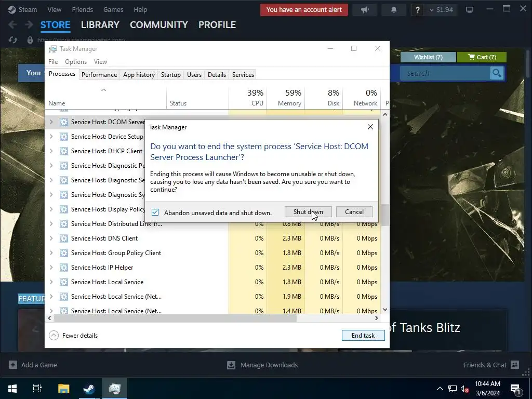Image resolution: width=532 pixels, height=399 pixels.
Task: Open Task Manager File menu
Action: point(53,62)
